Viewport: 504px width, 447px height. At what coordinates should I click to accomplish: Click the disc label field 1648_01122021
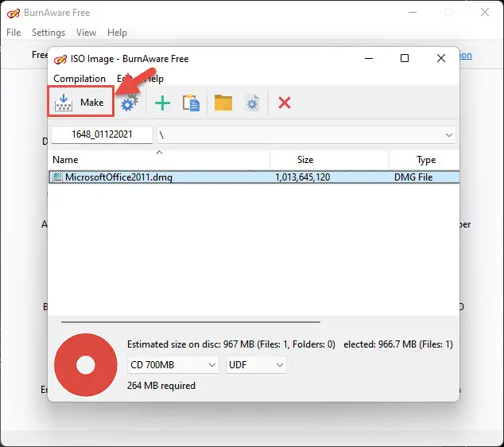coord(102,134)
